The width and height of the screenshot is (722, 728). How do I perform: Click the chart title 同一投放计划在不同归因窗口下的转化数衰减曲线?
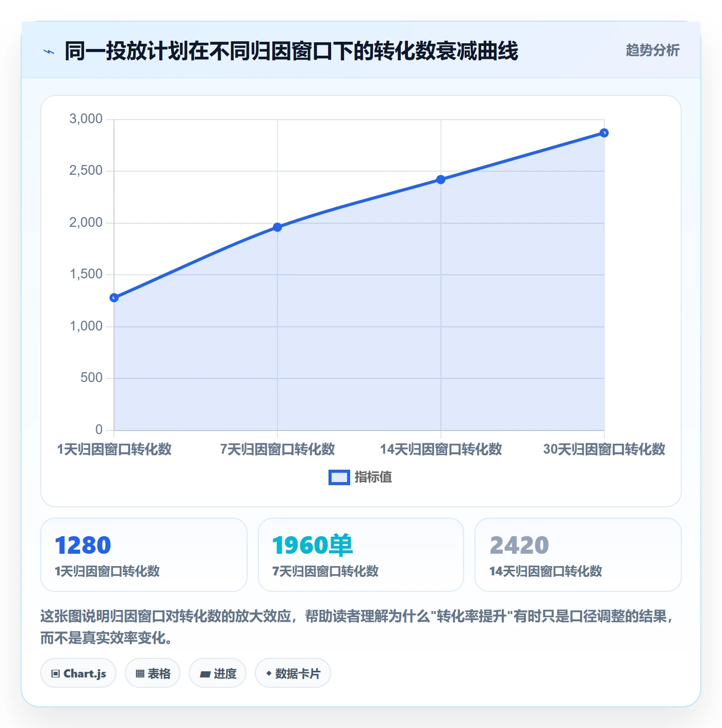coord(291,51)
